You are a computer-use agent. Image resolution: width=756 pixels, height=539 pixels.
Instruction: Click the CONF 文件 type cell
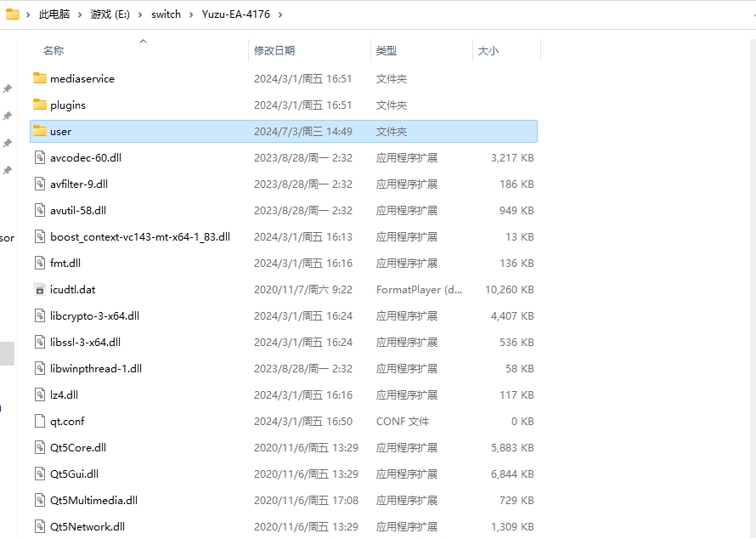403,422
